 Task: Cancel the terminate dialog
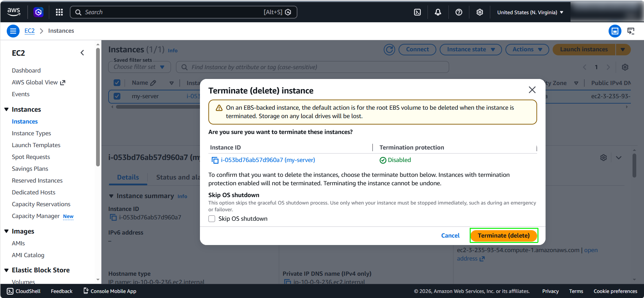[450, 236]
